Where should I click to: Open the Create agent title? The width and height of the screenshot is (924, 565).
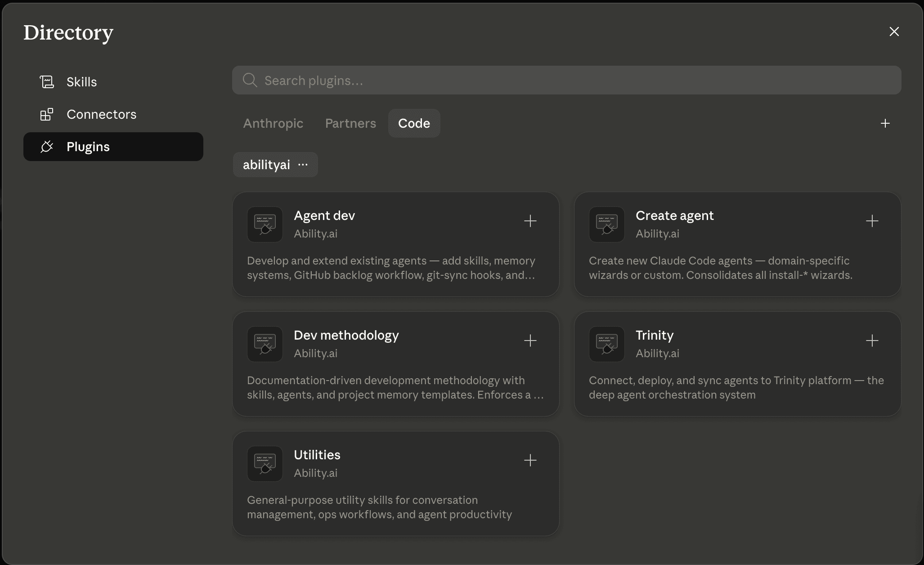tap(675, 215)
